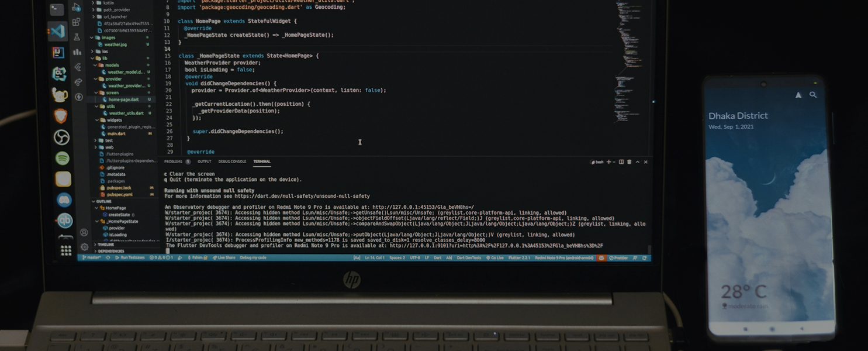Open the PROBLEMS tab
Image resolution: width=868 pixels, height=351 pixels.
coord(173,161)
